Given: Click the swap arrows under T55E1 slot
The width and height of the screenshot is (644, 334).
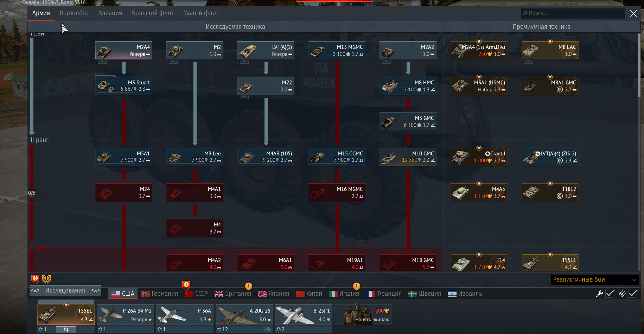Looking at the screenshot, I should tap(66, 329).
